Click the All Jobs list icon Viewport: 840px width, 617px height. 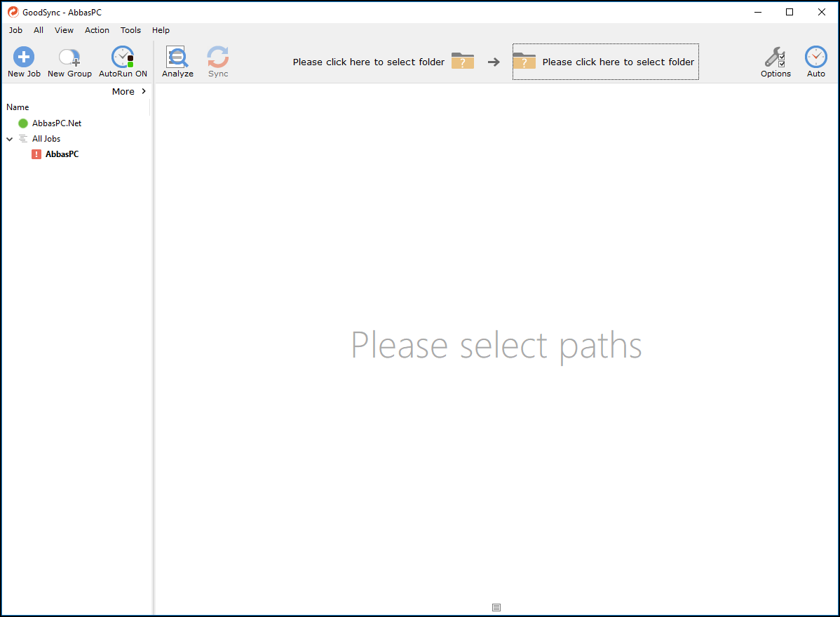click(23, 139)
